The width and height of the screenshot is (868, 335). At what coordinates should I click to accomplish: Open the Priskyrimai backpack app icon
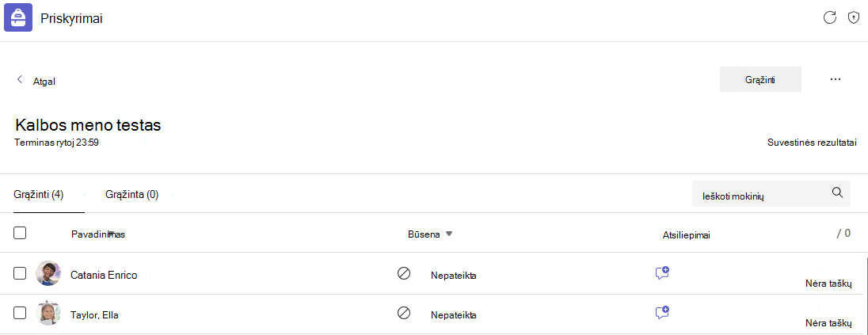(18, 18)
